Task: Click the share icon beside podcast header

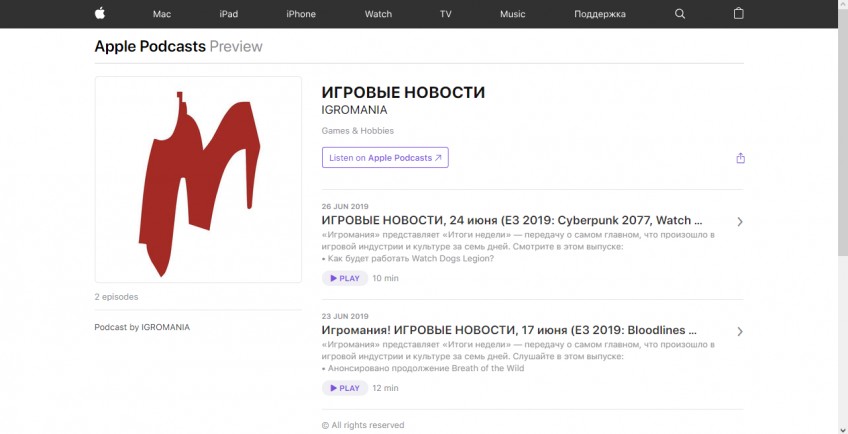Action: point(740,158)
